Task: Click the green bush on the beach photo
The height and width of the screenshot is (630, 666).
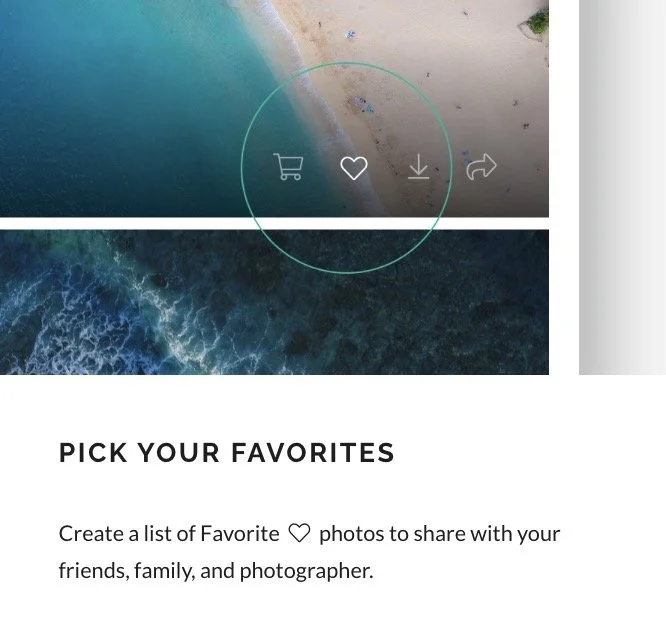Action: coord(537,21)
